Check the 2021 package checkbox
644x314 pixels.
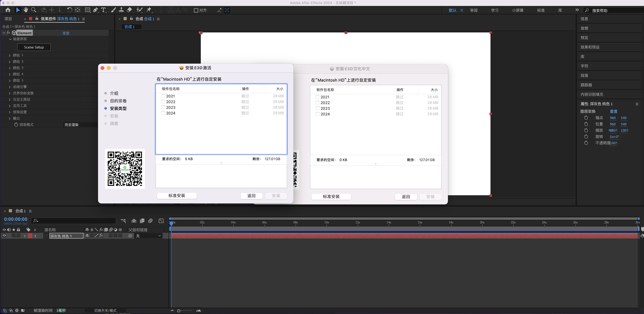(x=163, y=96)
